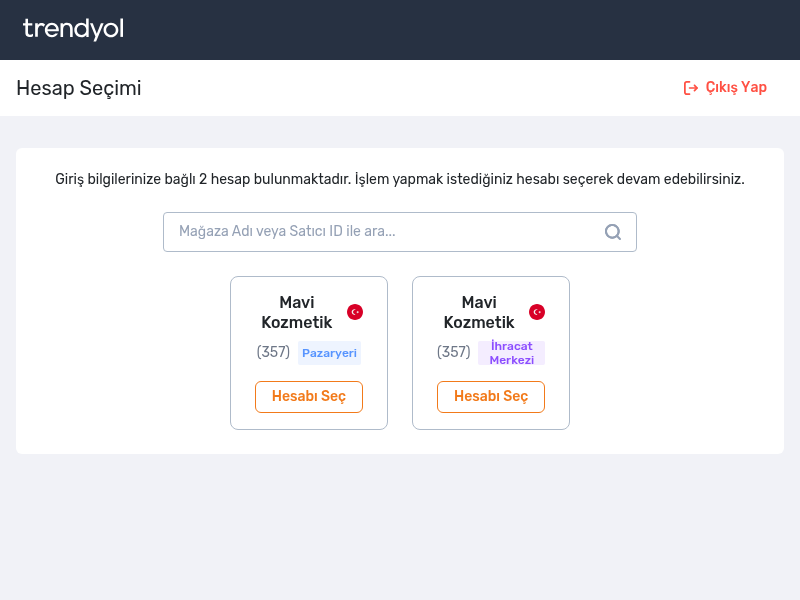The height and width of the screenshot is (600, 800).
Task: Click the Çıkış Yap link
Action: coord(725,88)
